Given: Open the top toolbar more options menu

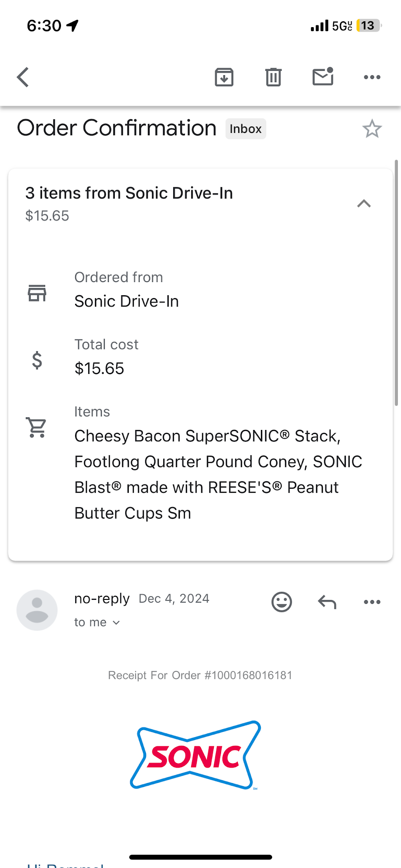Looking at the screenshot, I should 372,77.
